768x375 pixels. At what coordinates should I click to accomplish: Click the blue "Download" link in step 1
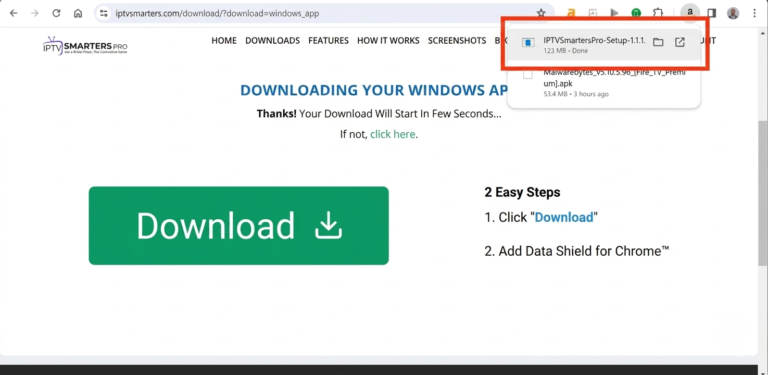pos(564,217)
